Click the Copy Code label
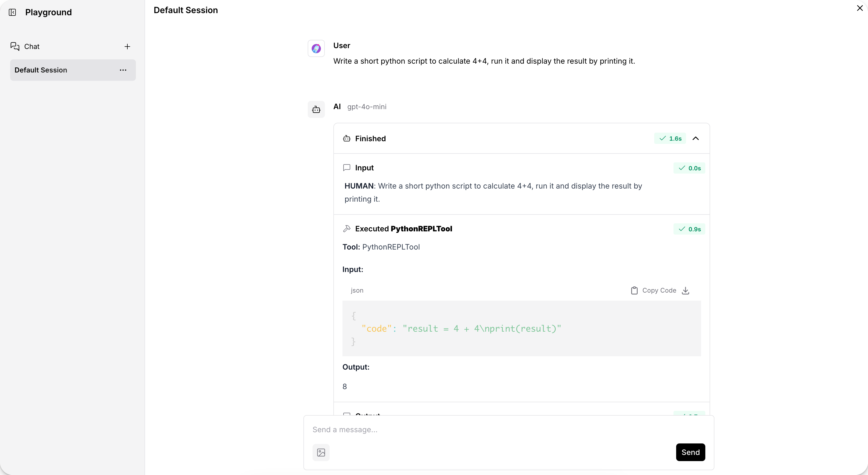868x475 pixels. [659, 290]
